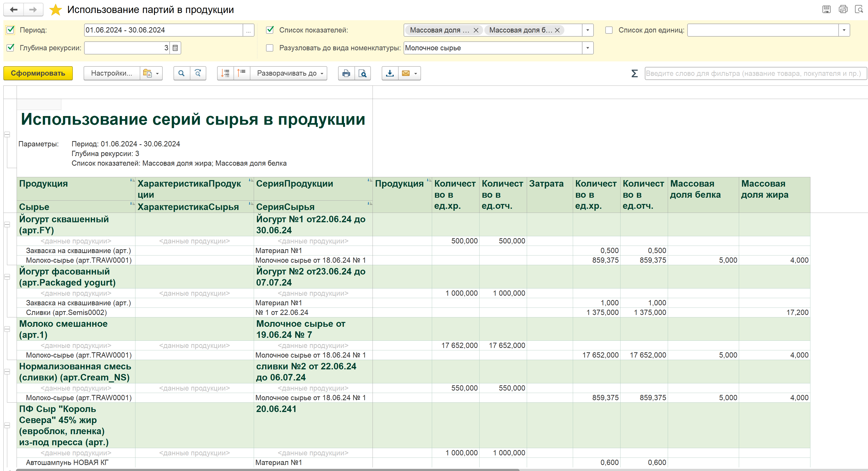This screenshot has height=471, width=868.
Task: Enable the Список доп единиц checkbox
Action: point(609,30)
